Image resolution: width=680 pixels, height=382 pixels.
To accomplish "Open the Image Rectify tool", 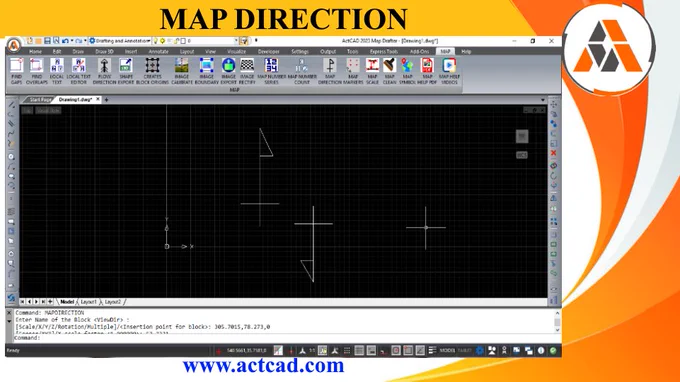I will (247, 71).
